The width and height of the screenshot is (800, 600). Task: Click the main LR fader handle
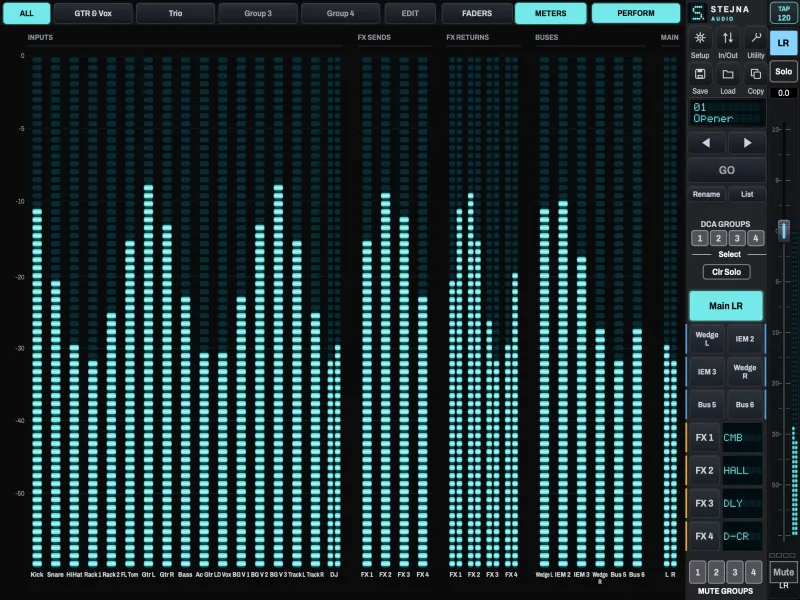[784, 231]
